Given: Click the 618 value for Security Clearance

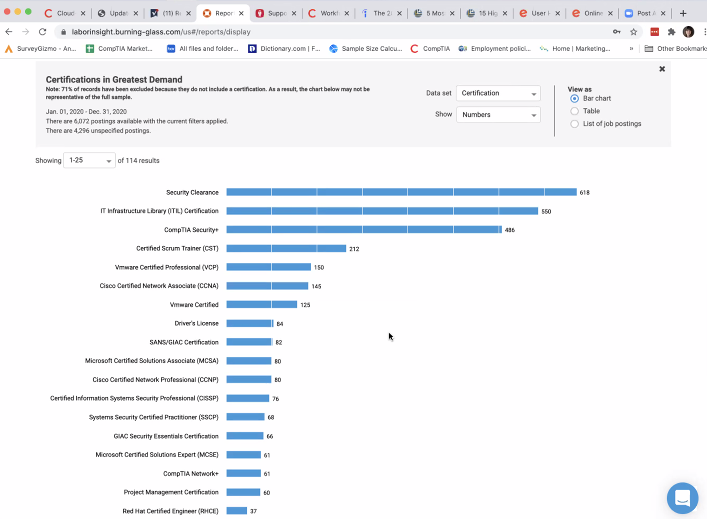Looking at the screenshot, I should pyautogui.click(x=584, y=193).
